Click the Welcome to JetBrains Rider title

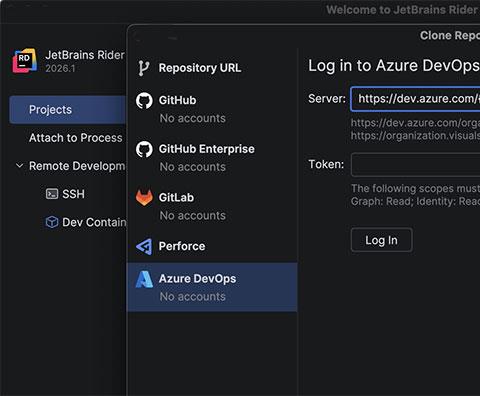(403, 10)
